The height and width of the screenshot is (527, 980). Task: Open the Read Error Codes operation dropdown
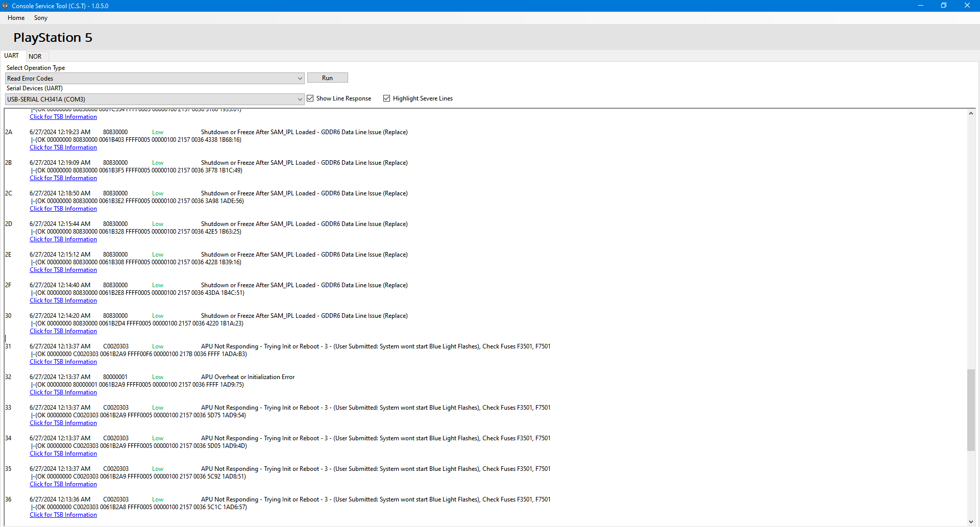[x=155, y=78]
